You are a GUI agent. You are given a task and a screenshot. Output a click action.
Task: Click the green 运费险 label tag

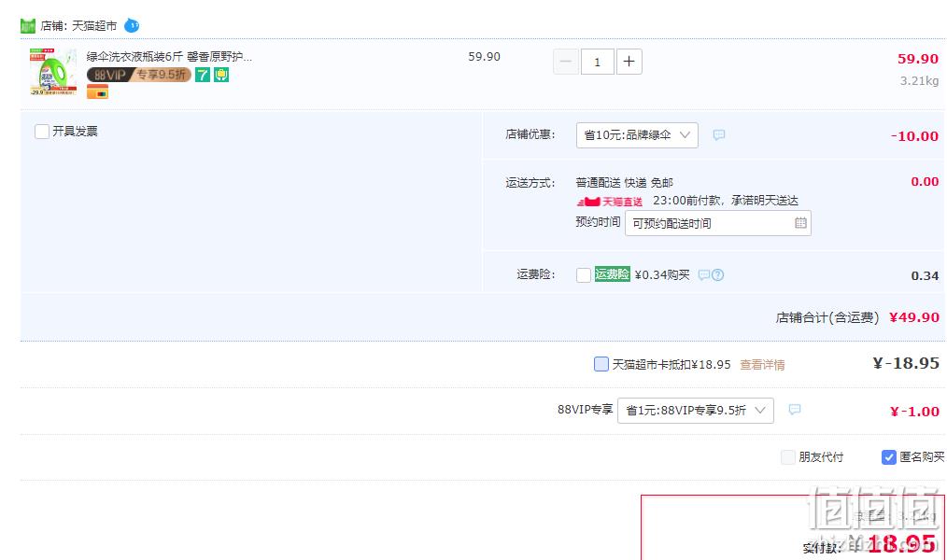click(612, 274)
